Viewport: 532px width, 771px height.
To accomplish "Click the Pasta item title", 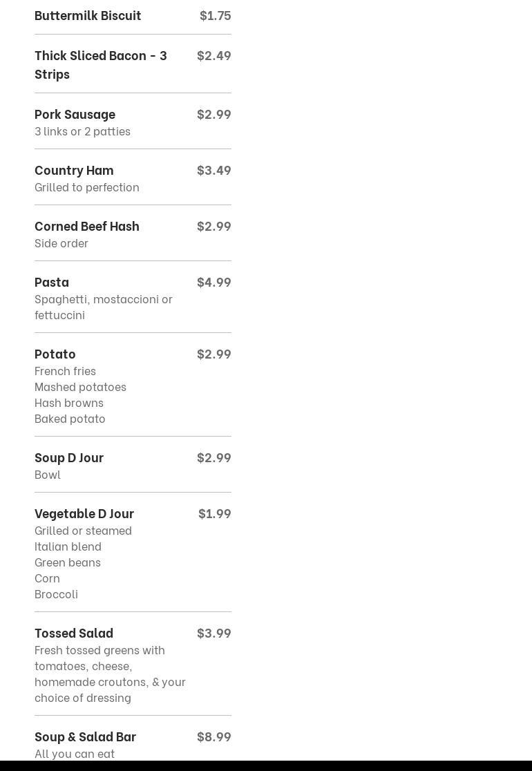I will click(x=52, y=282).
